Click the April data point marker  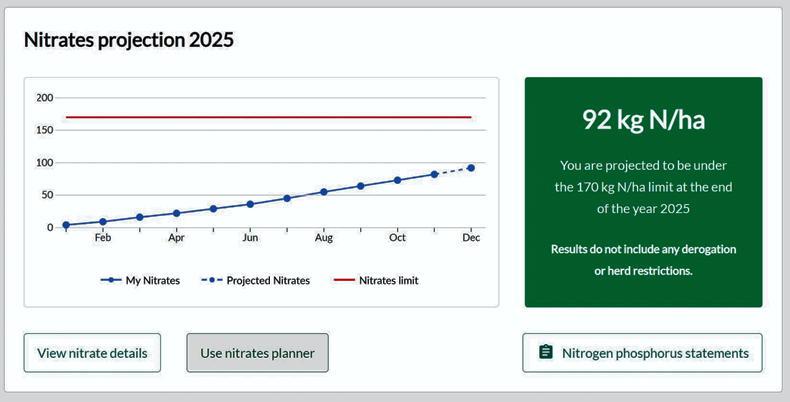tap(176, 213)
